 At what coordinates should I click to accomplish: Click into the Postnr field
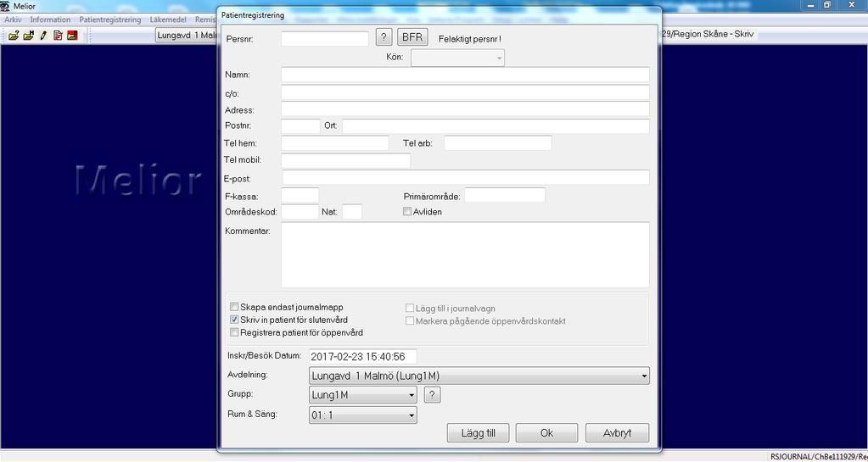click(300, 126)
